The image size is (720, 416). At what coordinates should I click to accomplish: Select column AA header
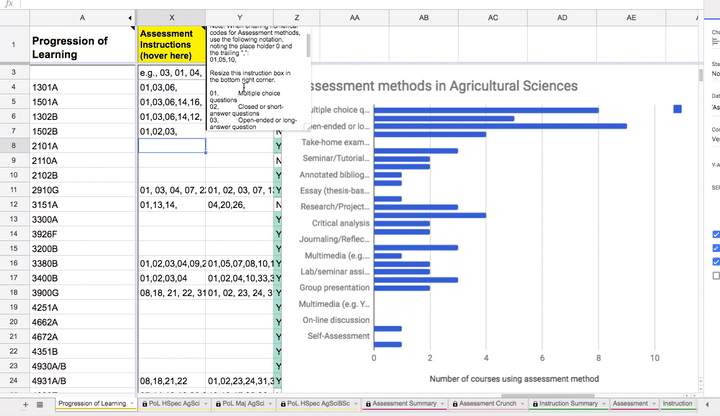pyautogui.click(x=354, y=17)
